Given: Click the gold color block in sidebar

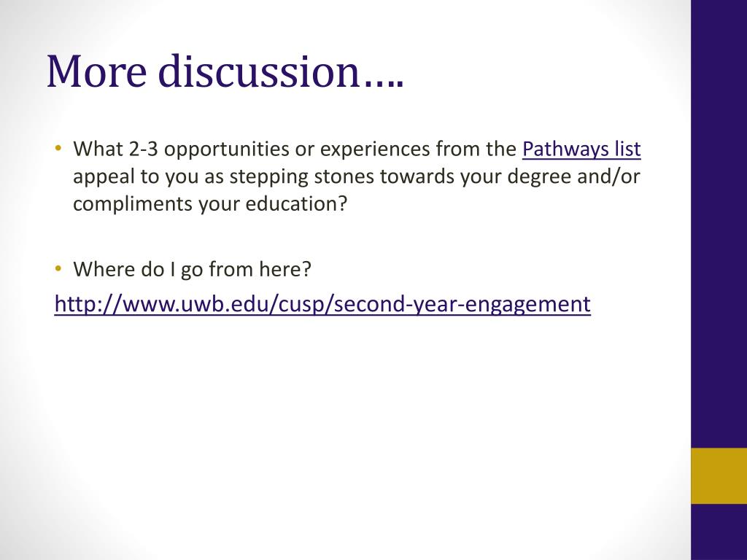Looking at the screenshot, I should (719, 475).
